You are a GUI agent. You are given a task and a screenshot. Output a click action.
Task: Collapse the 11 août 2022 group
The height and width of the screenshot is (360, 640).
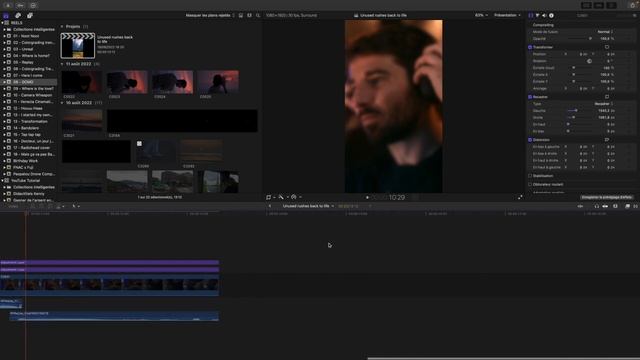pyautogui.click(x=62, y=64)
